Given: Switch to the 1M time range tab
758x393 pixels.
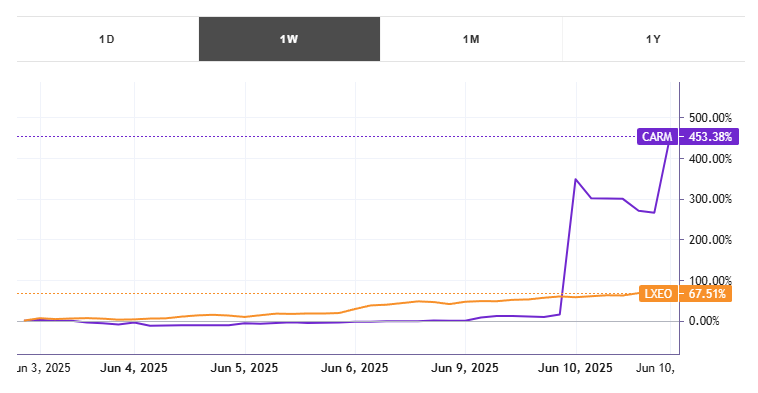Looking at the screenshot, I should 471,39.
